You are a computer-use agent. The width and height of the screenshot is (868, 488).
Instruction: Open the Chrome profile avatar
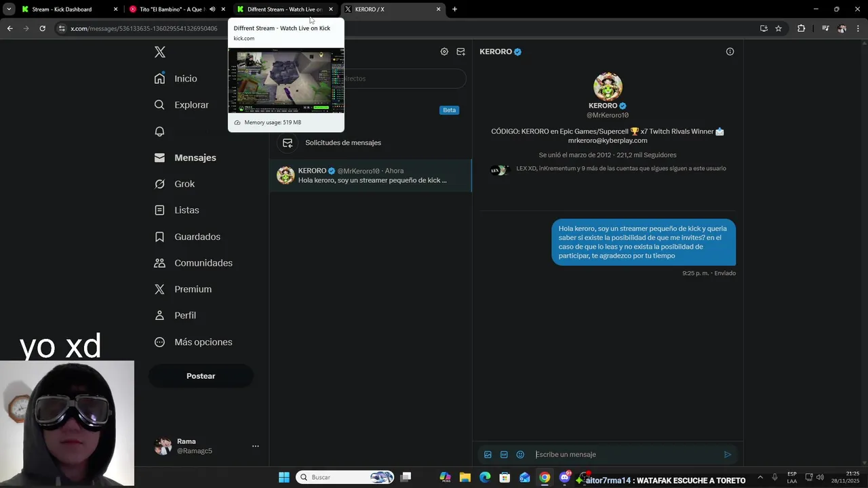click(842, 28)
